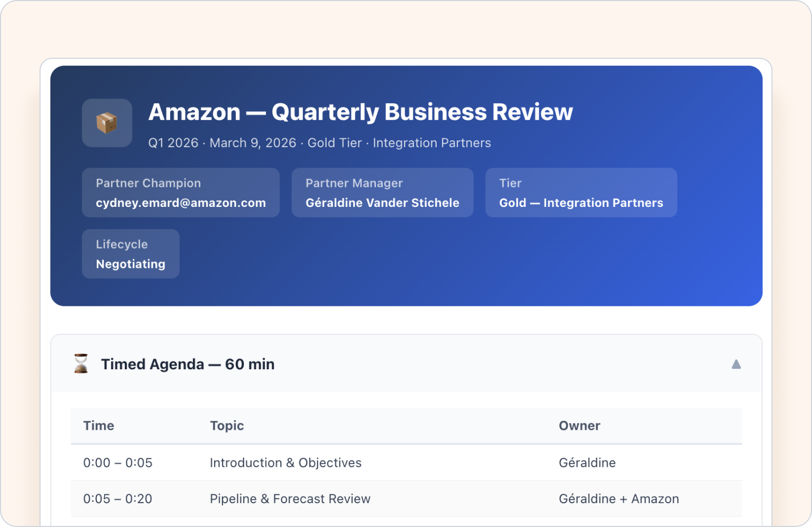This screenshot has height=527, width=812.
Task: Select the Negotiating status label
Action: [x=130, y=263]
